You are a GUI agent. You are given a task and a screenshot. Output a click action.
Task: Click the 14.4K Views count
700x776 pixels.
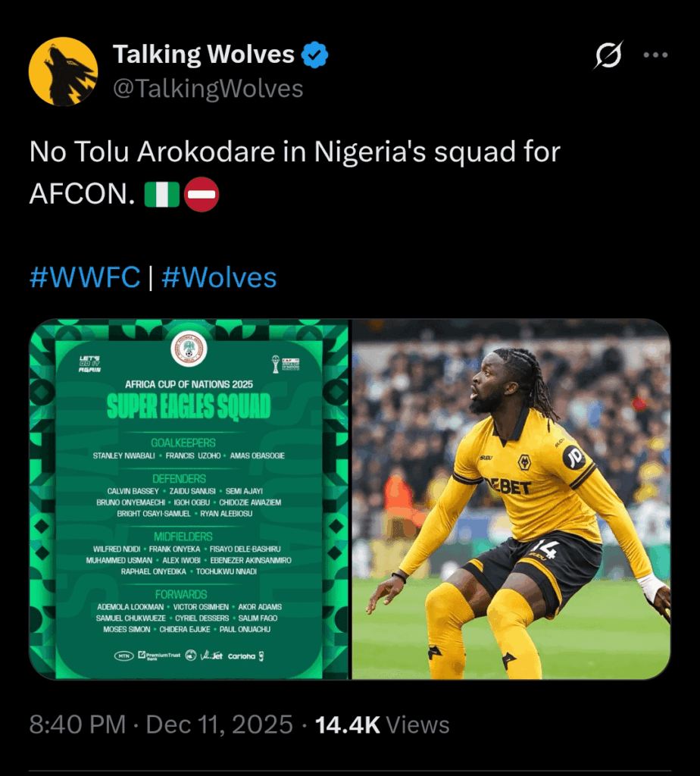click(347, 724)
